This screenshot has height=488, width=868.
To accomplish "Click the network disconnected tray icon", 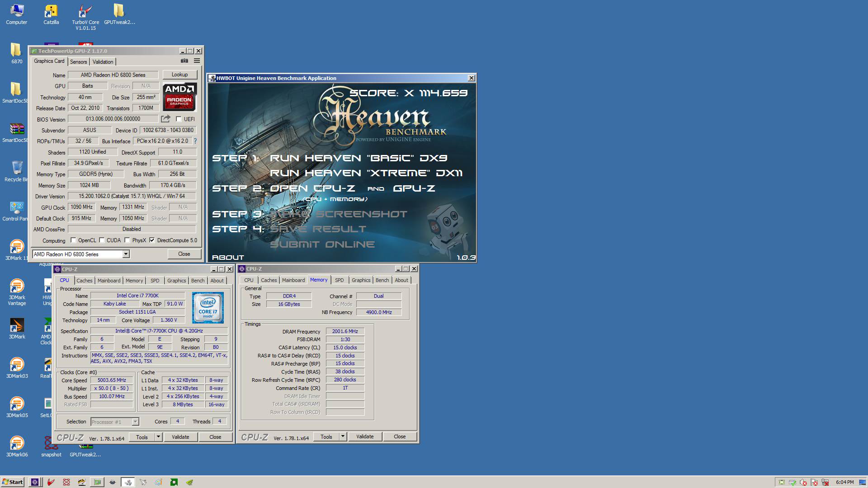I will 825,482.
